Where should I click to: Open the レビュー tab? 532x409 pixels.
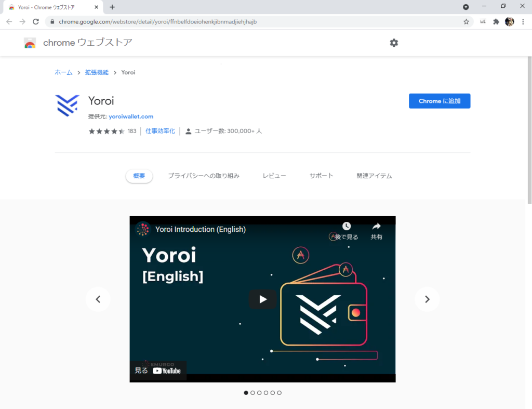point(274,176)
